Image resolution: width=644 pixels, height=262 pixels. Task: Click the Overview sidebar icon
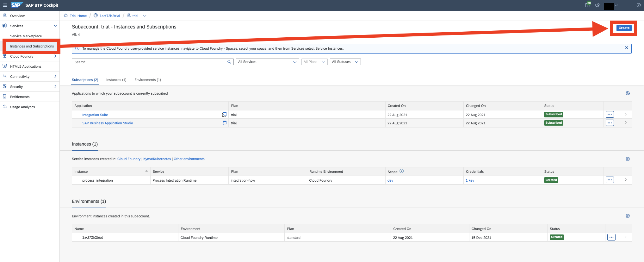[5, 16]
